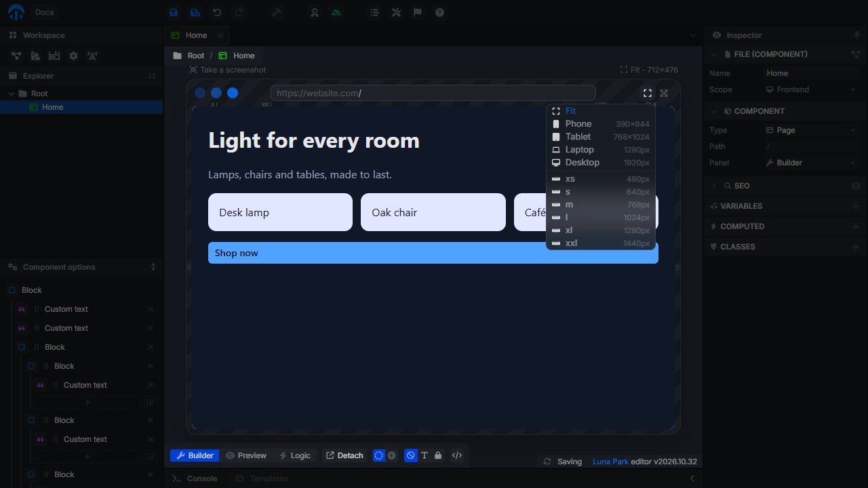Viewport: 868px width, 488px height.
Task: Undo the last change
Action: click(x=217, y=12)
